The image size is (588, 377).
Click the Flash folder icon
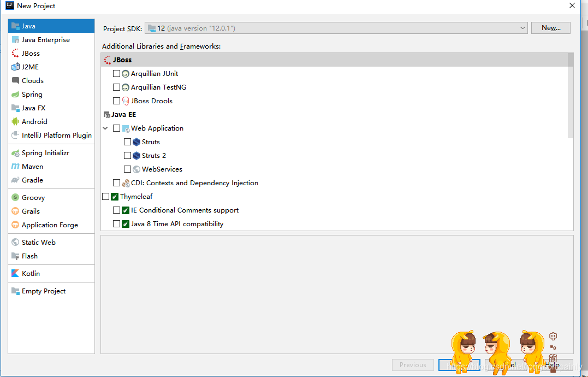tap(15, 256)
